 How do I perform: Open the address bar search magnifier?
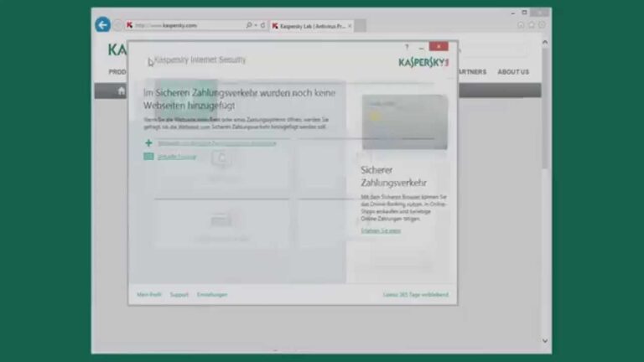pyautogui.click(x=248, y=25)
